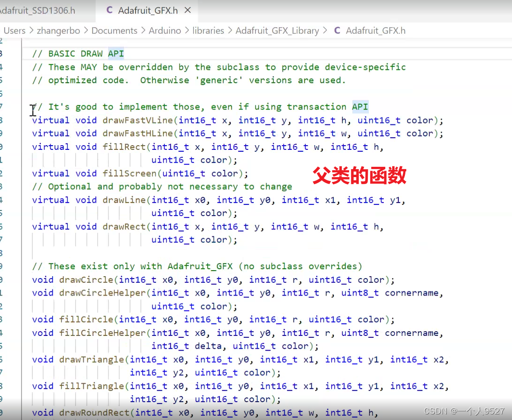Click the highlighted API word in BASIC DRAW comment
The height and width of the screenshot is (420, 512).
116,54
